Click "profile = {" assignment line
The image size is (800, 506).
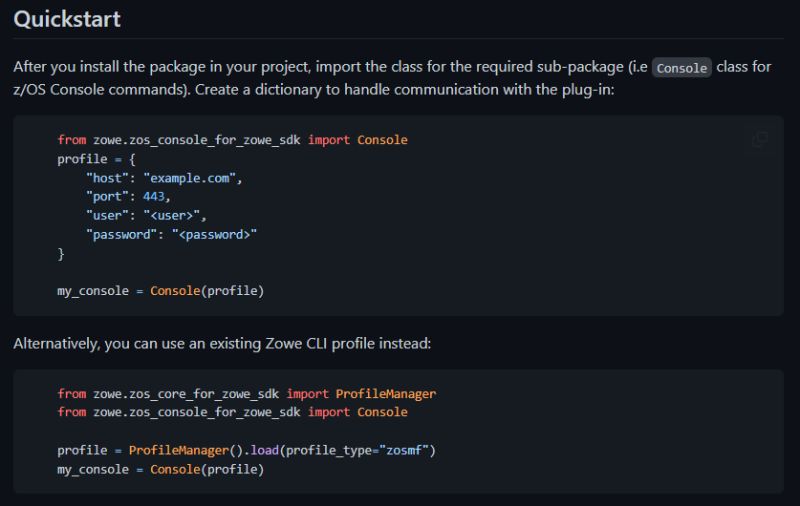[96, 159]
